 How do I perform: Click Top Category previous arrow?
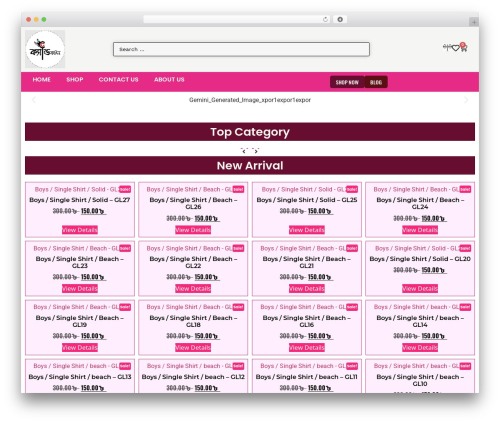[244, 151]
